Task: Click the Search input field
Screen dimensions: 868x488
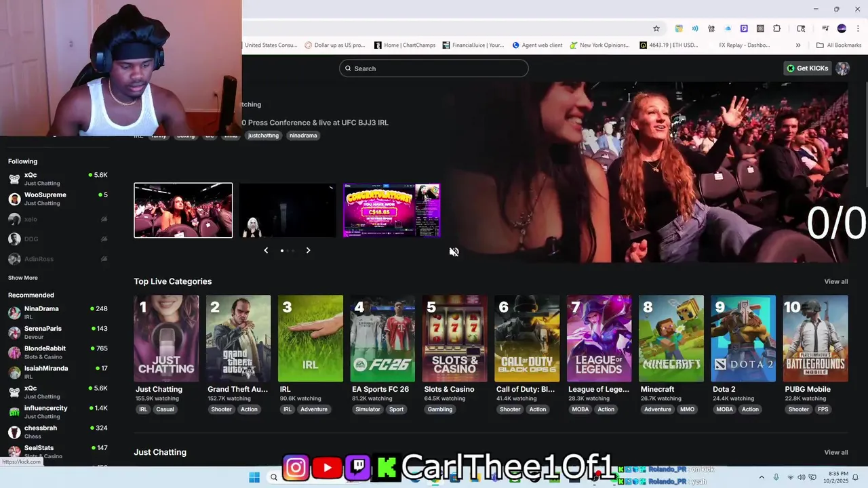Action: pyautogui.click(x=434, y=68)
